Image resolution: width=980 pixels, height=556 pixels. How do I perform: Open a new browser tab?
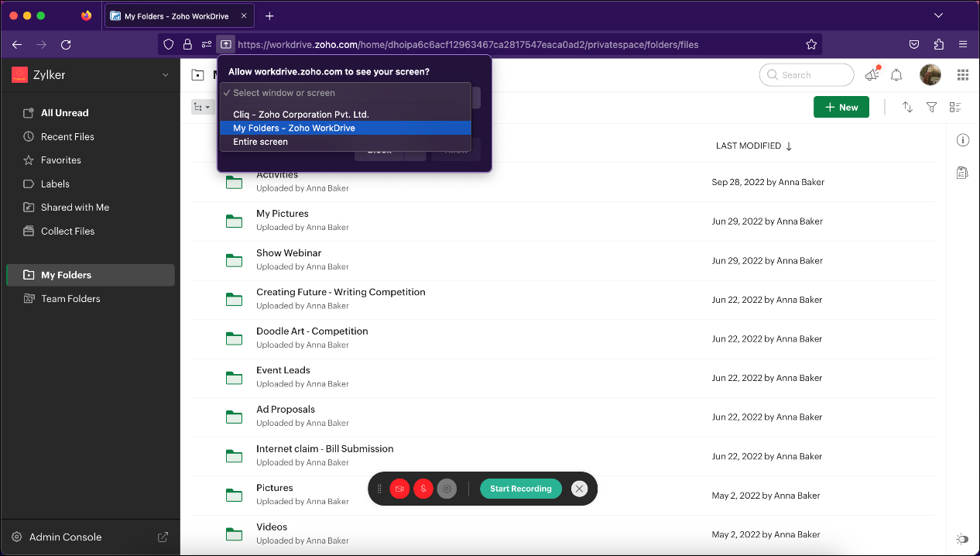(269, 15)
